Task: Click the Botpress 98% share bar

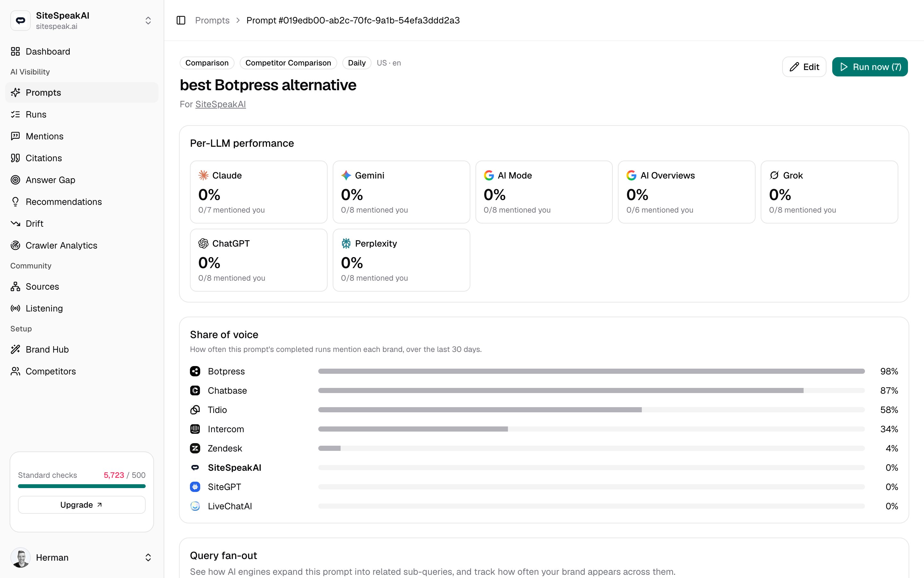Action: click(591, 371)
